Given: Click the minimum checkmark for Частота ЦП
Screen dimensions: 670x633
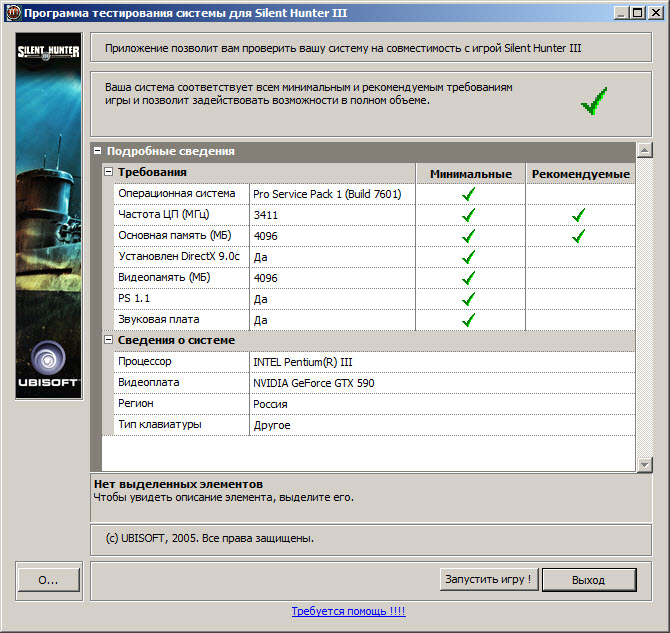Looking at the screenshot, I should [469, 215].
